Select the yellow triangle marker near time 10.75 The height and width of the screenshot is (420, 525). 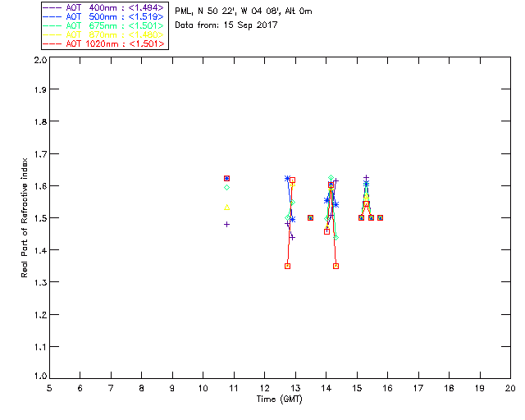(226, 208)
